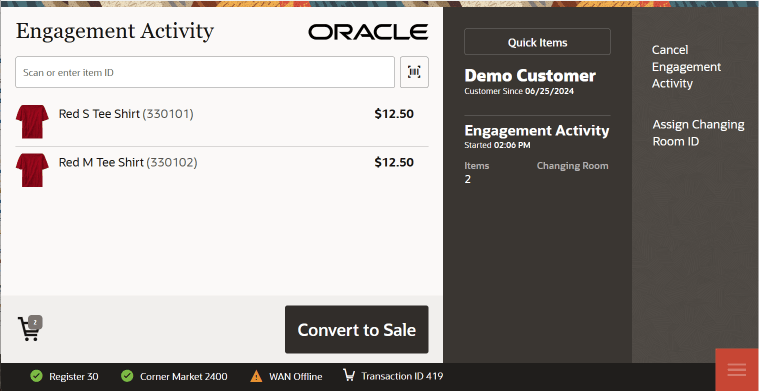
Task: Click the WAN Offline warning triangle icon
Action: [256, 376]
